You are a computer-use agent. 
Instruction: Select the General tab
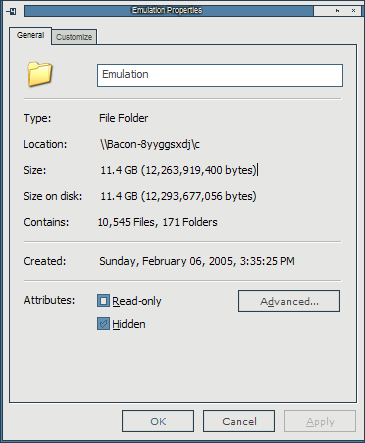point(30,35)
